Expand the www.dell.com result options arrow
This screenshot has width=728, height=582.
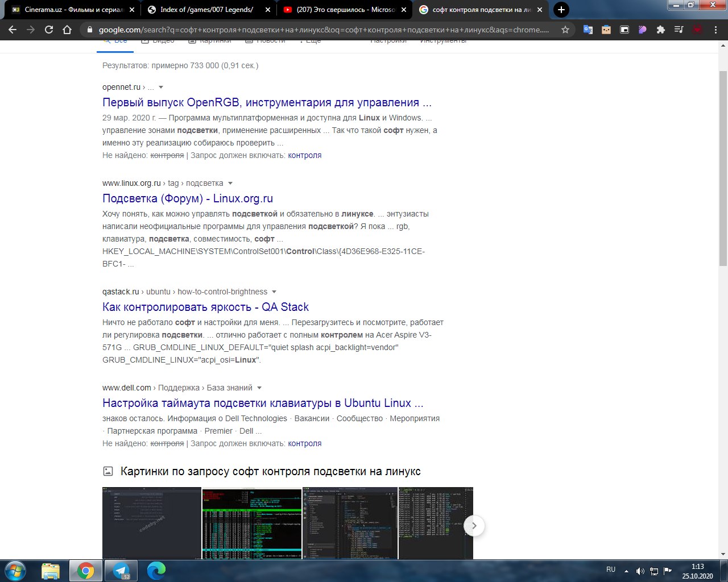click(x=259, y=388)
